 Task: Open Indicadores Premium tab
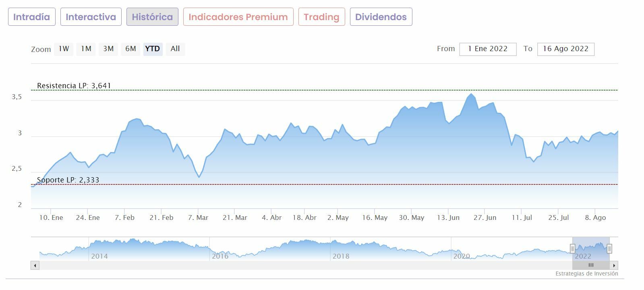click(x=238, y=17)
